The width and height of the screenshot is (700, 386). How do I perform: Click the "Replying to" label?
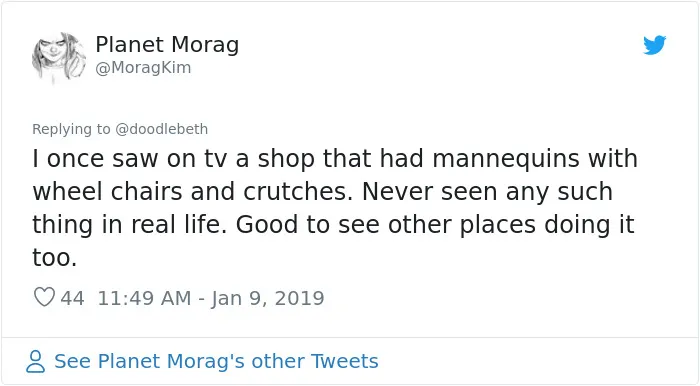click(71, 129)
